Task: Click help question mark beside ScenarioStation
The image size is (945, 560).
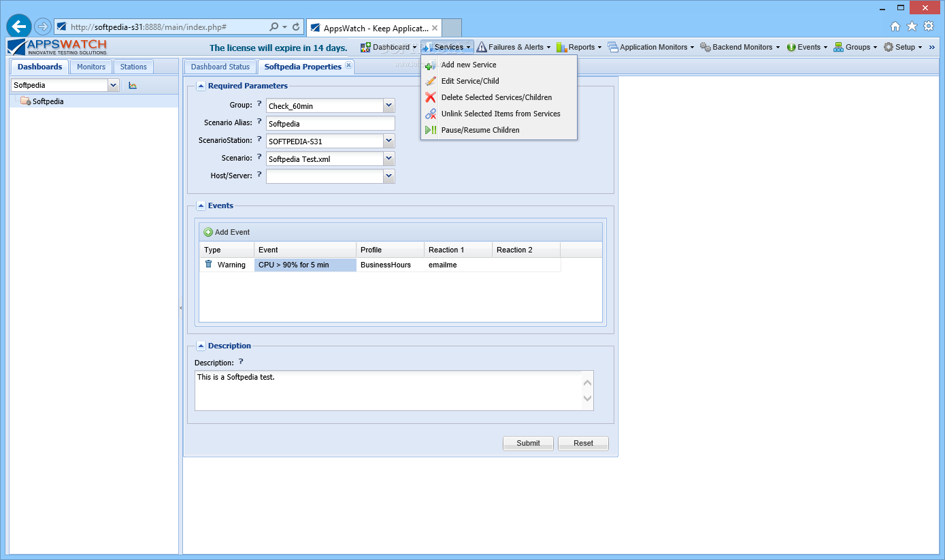Action: (x=259, y=139)
